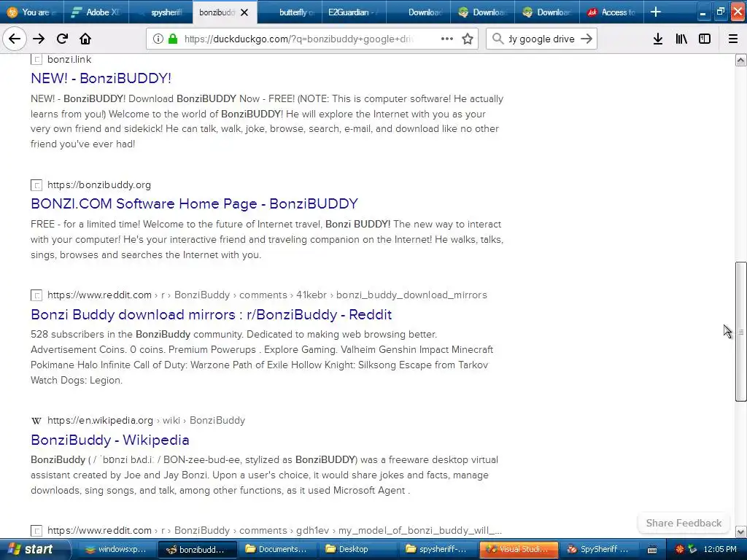Click the Wikipedia W favicon
The height and width of the screenshot is (560, 747).
36,421
